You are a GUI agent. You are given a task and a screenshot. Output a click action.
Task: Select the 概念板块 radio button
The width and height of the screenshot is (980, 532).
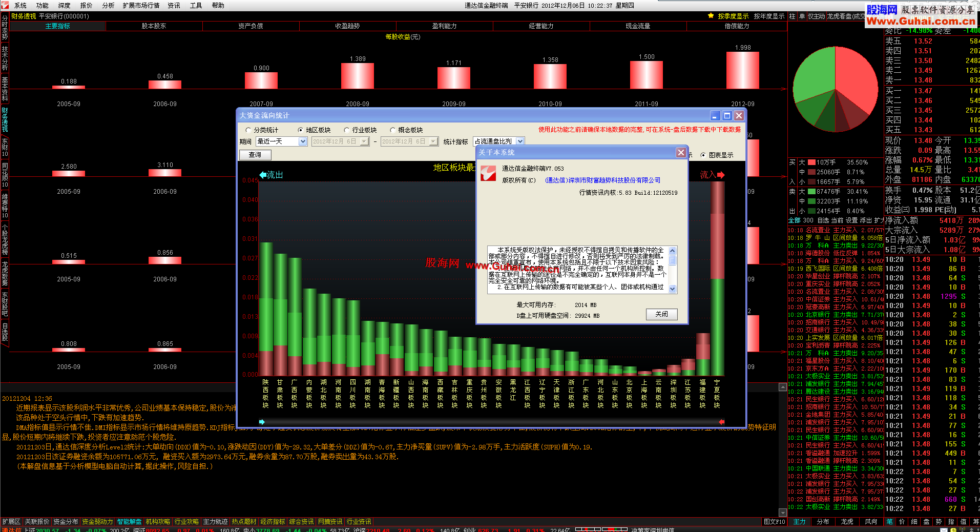click(x=393, y=130)
